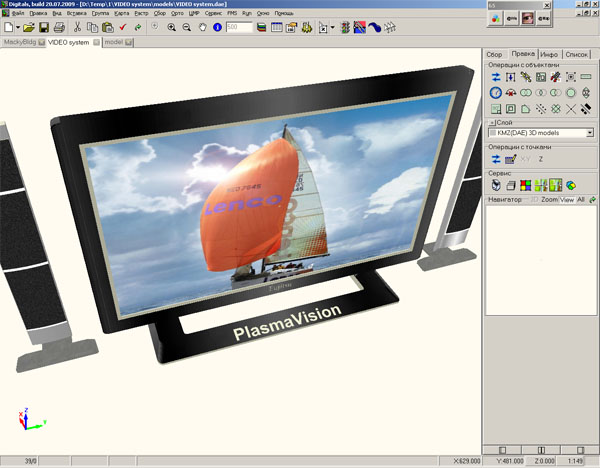The width and height of the screenshot is (600, 468).
Task: Open the ЦМР menu
Action: pos(194,13)
